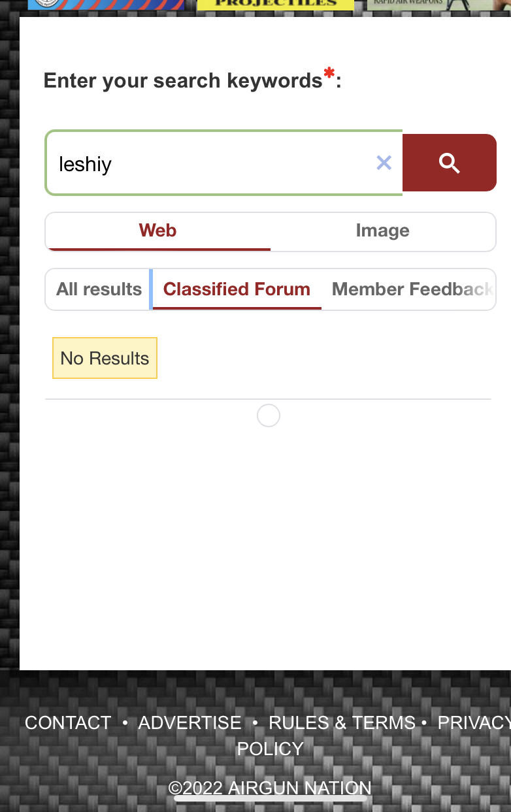Open the yellow PROJECTILES banner ad
Screen dimensions: 511x812
coord(275,5)
